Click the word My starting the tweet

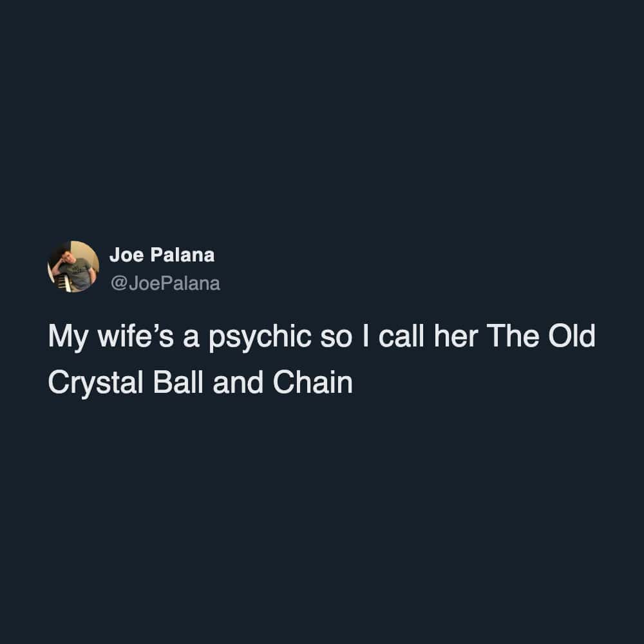point(68,337)
